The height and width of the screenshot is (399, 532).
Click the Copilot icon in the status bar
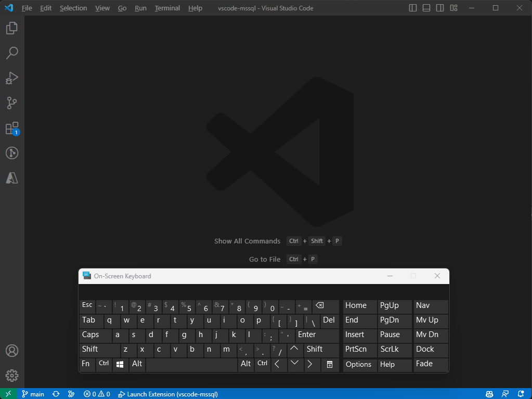click(489, 394)
